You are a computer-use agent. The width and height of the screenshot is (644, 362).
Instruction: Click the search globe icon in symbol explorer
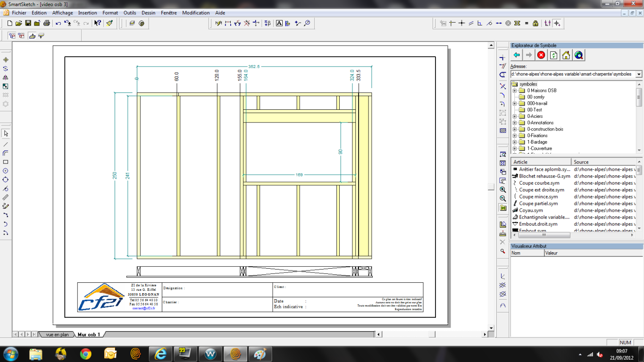[578, 55]
